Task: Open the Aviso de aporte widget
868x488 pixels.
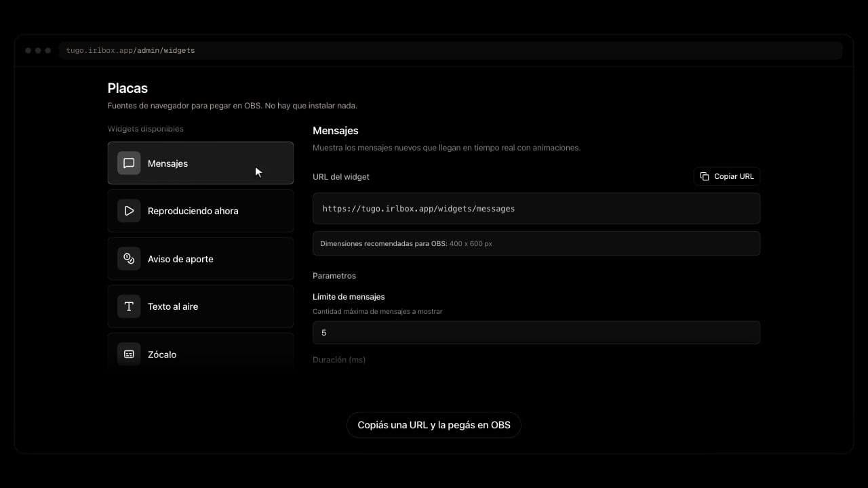Action: pos(201,259)
